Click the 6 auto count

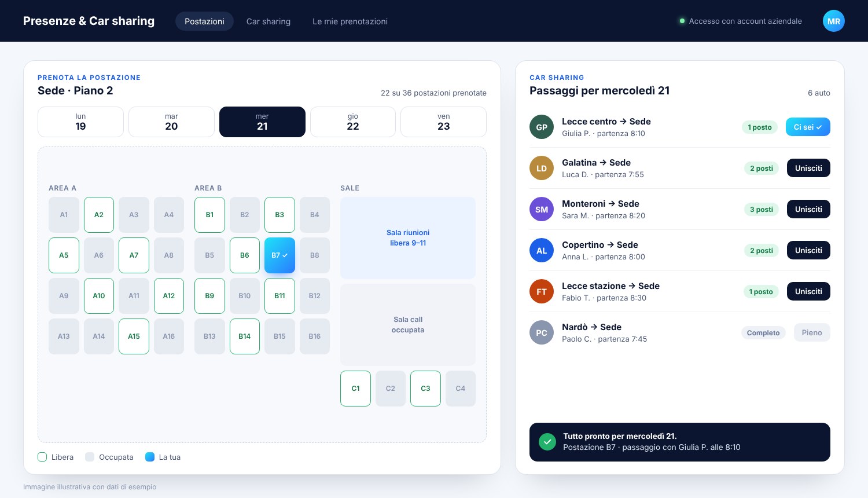point(819,93)
